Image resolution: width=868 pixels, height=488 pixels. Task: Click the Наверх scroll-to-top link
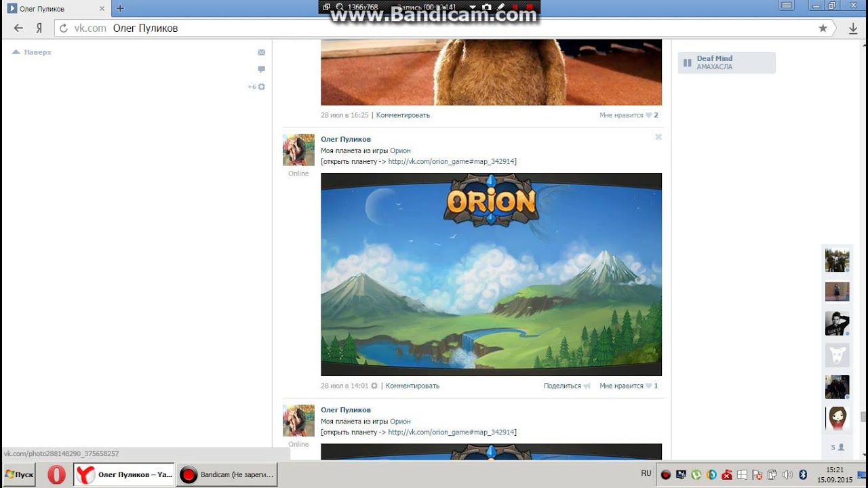32,52
